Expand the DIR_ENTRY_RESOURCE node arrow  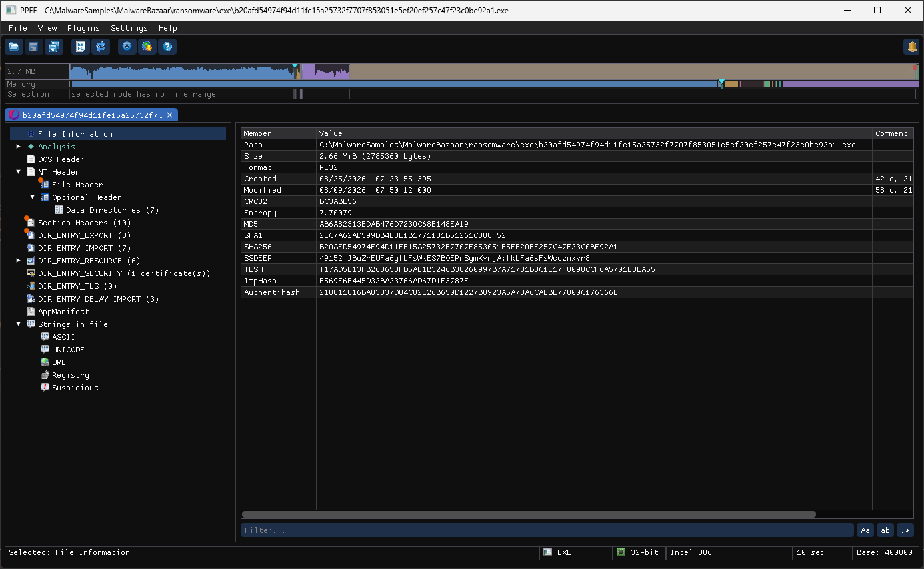point(19,261)
